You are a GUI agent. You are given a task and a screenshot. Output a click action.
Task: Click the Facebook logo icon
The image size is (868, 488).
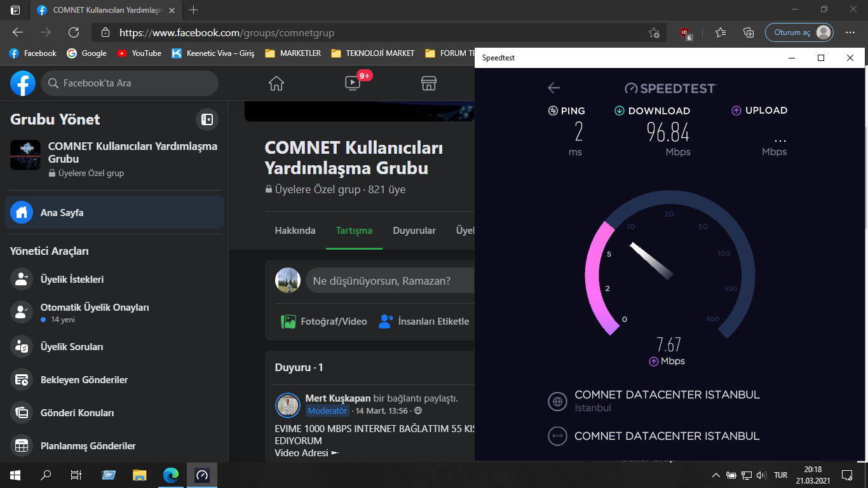click(23, 83)
